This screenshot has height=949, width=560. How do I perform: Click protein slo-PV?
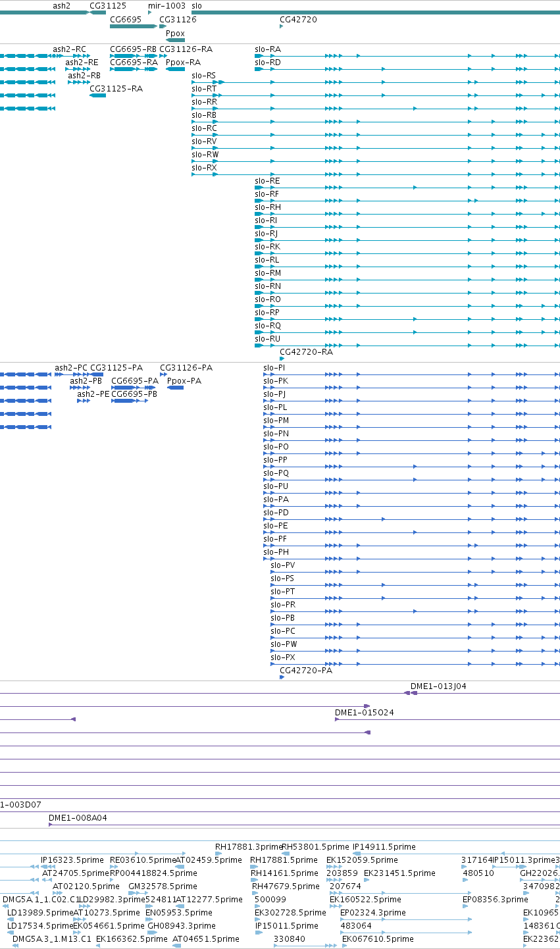283,565
